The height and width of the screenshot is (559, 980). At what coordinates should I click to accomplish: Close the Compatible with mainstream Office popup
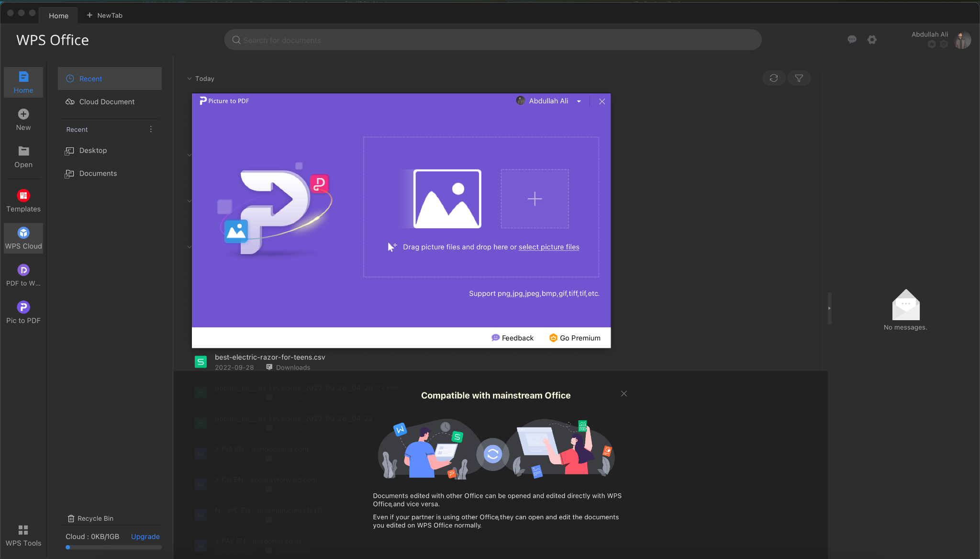click(x=624, y=393)
